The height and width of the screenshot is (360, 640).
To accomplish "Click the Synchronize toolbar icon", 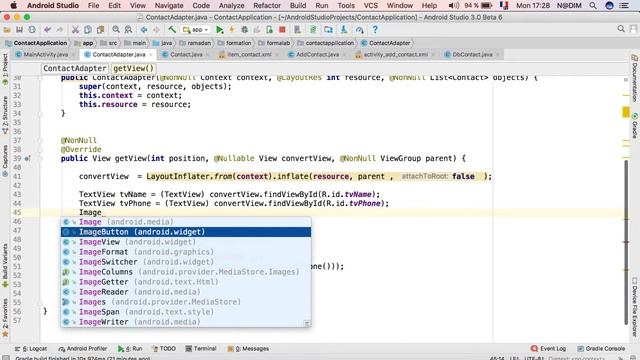I will coord(32,30).
